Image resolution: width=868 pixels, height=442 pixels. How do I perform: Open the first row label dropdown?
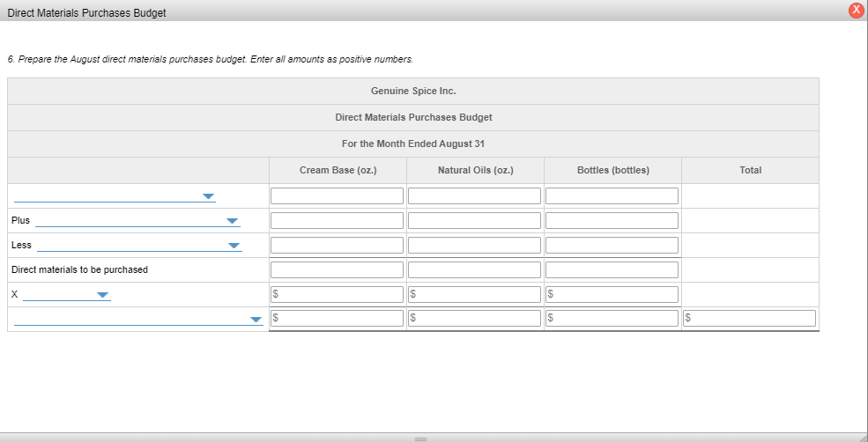(x=115, y=196)
